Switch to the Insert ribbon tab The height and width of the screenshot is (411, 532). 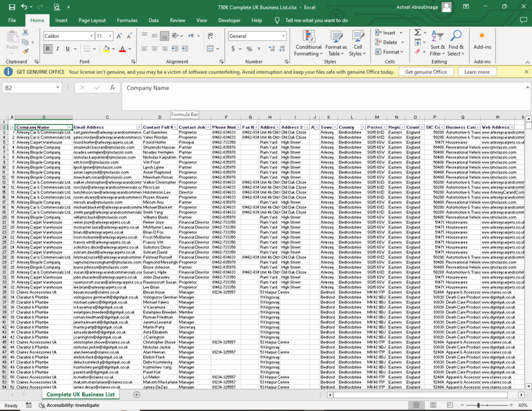tap(61, 20)
